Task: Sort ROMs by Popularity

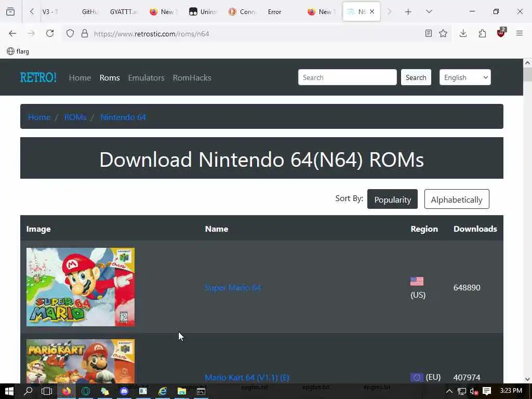Action: 393,199
